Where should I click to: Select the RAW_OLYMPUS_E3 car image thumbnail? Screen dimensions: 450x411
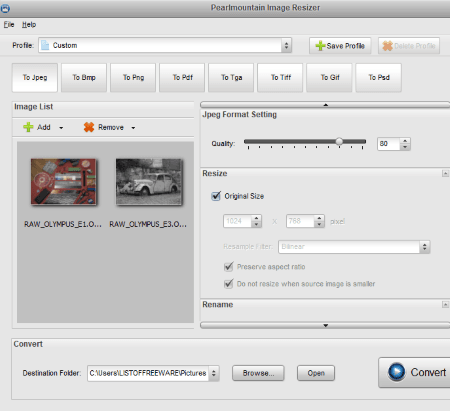pyautogui.click(x=149, y=182)
